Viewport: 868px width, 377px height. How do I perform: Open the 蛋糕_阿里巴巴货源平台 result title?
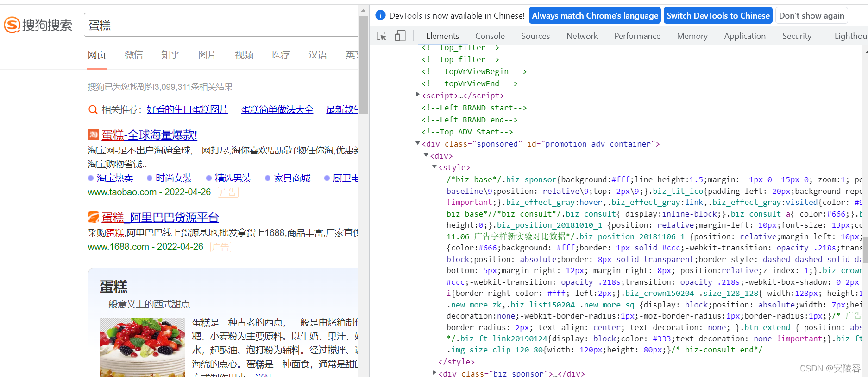click(x=160, y=217)
